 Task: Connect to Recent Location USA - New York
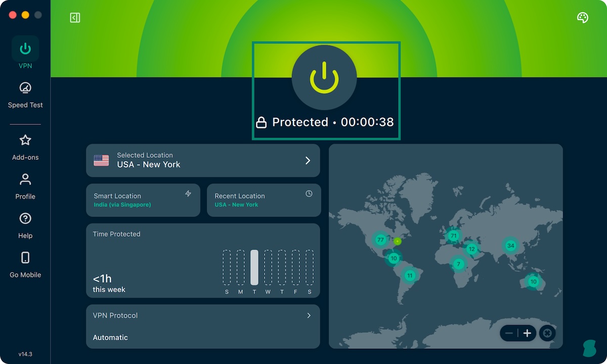pyautogui.click(x=264, y=200)
